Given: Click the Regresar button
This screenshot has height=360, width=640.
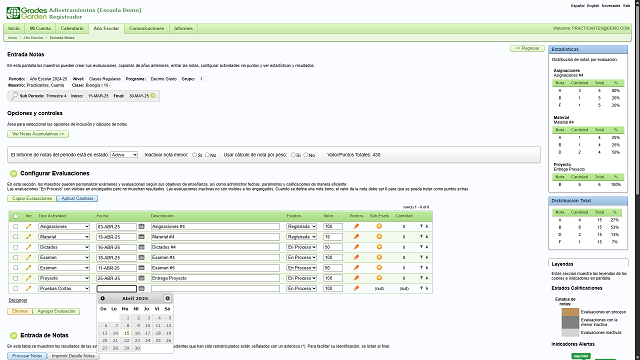Looking at the screenshot, I should pos(527,49).
